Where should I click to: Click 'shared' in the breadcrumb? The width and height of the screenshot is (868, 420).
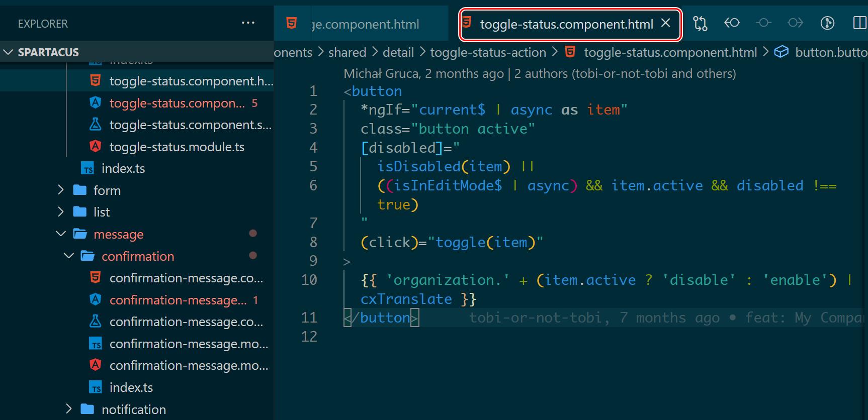[x=347, y=52]
